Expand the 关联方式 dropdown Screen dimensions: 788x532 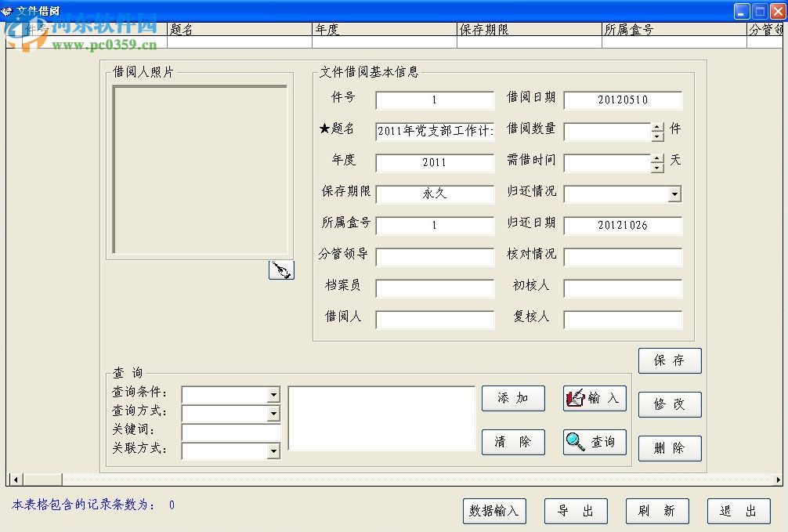(x=275, y=451)
